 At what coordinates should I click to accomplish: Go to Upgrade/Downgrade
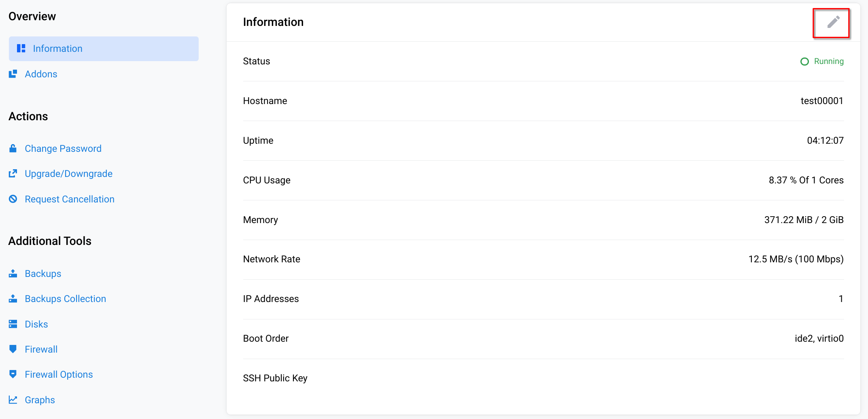pos(69,174)
